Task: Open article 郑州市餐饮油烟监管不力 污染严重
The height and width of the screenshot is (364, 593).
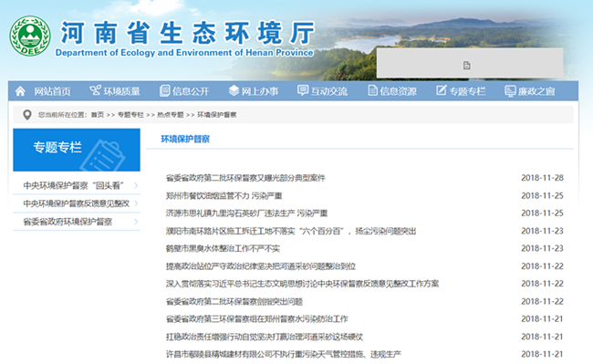Action: coord(224,196)
